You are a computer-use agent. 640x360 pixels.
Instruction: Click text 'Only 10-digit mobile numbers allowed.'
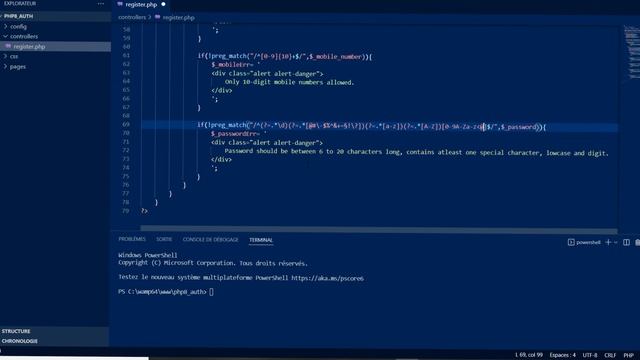289,82
